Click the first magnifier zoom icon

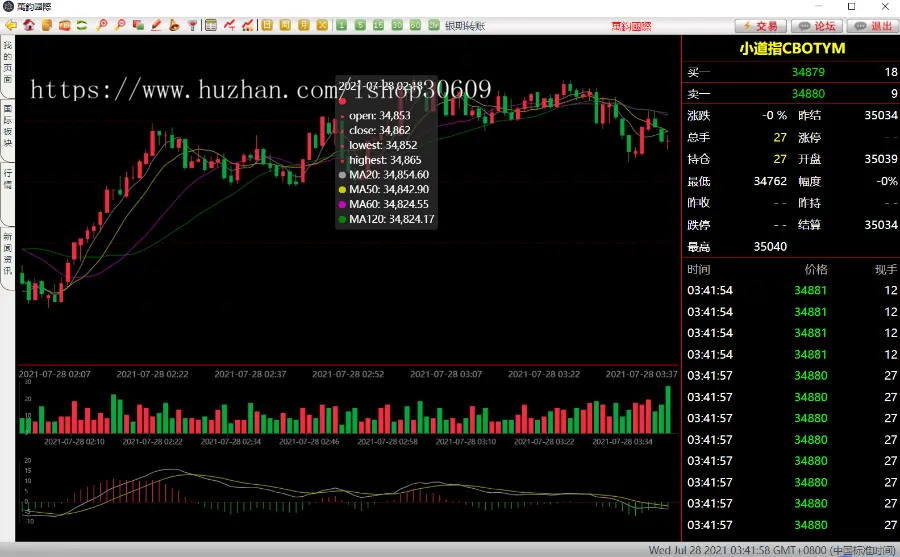101,25
